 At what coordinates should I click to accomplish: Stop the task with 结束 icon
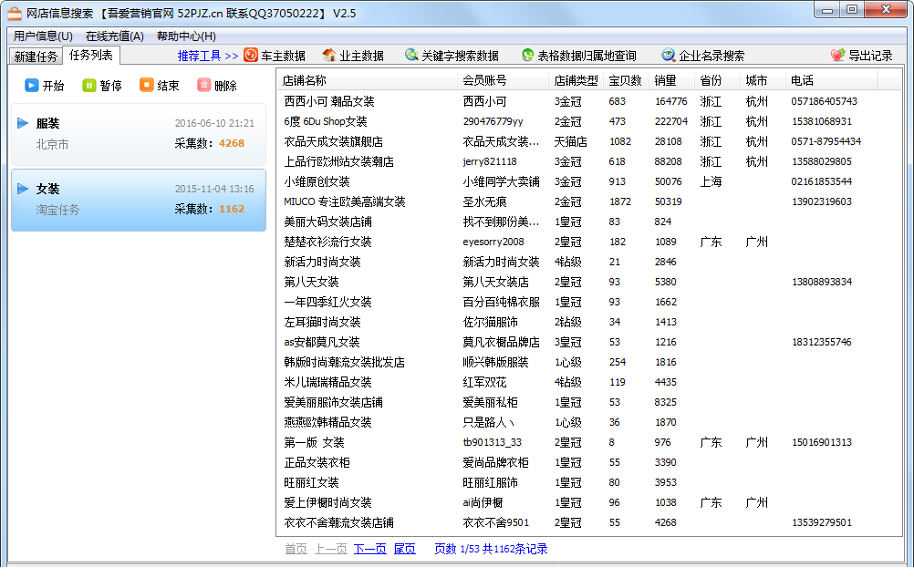147,86
